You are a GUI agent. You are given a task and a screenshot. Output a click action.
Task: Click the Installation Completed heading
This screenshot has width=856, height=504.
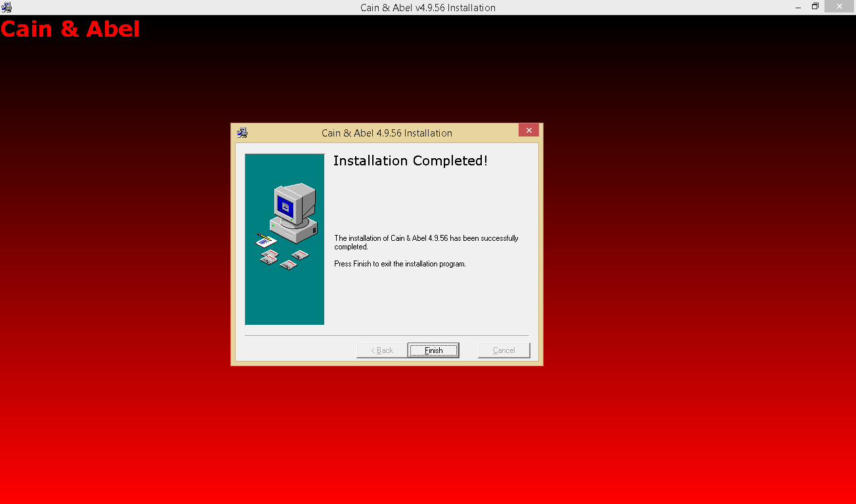pos(411,160)
